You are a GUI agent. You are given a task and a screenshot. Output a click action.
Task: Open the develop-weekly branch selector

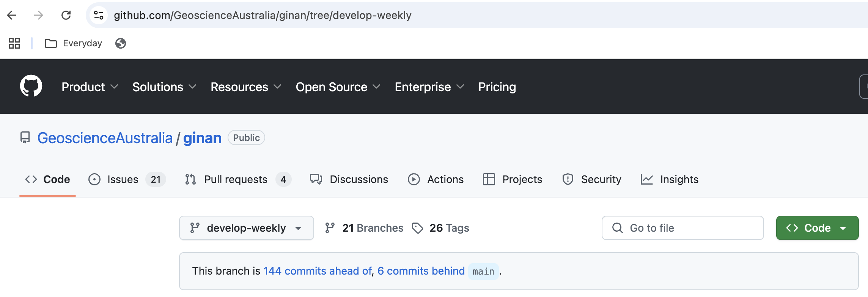point(247,228)
